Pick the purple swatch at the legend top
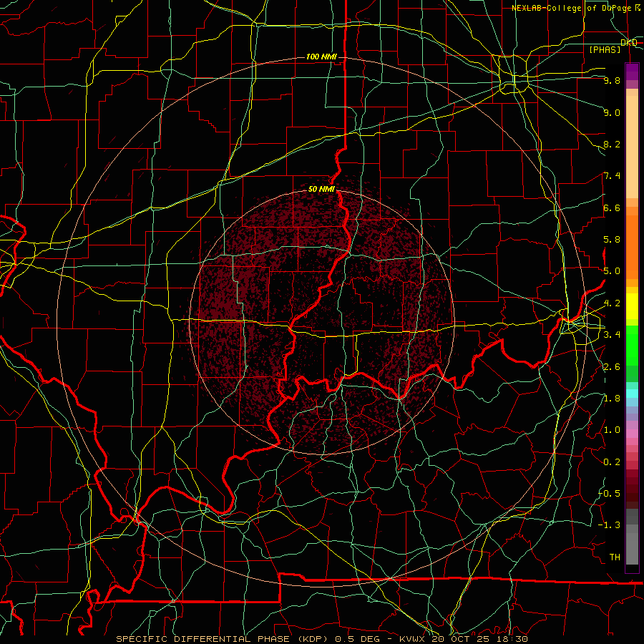644x644 pixels. coord(632,72)
